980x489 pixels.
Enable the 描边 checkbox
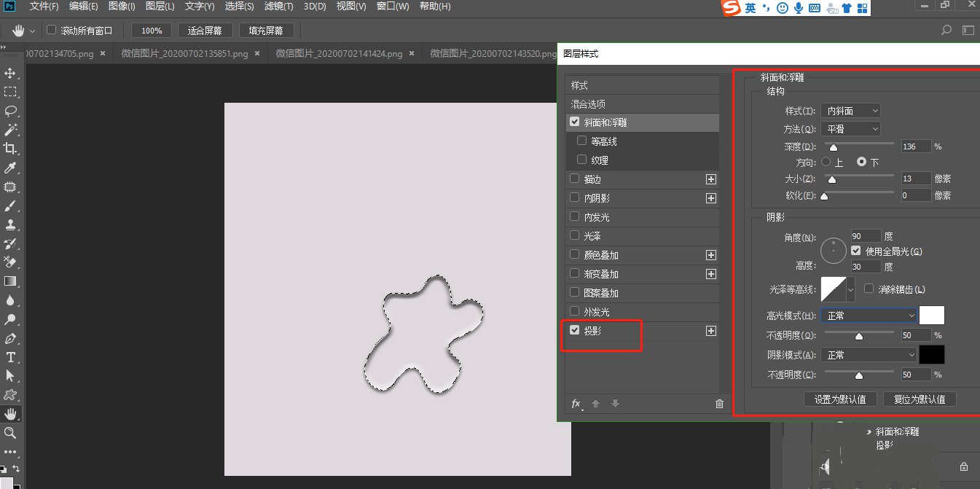tap(575, 179)
